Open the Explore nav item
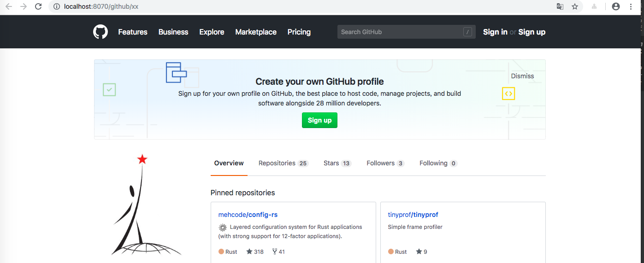 point(212,32)
